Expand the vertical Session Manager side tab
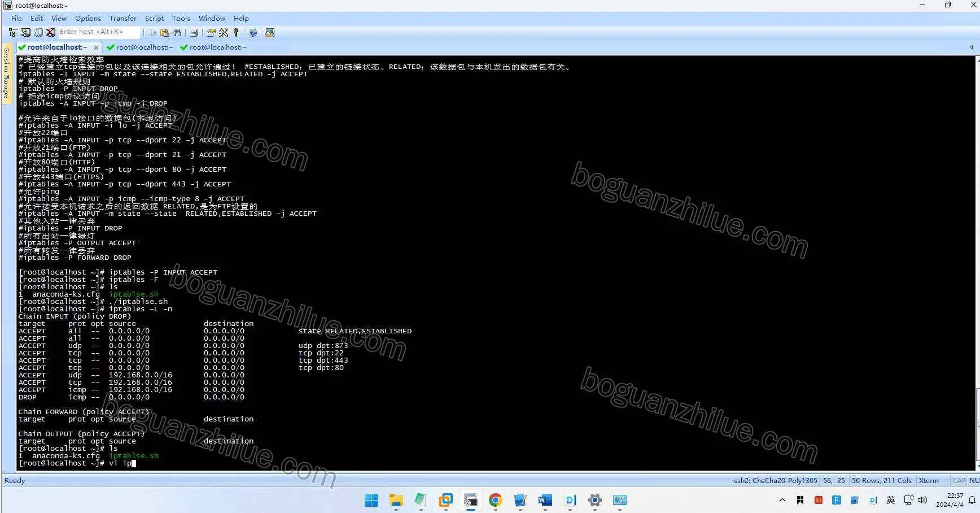980x513 pixels. (x=7, y=73)
